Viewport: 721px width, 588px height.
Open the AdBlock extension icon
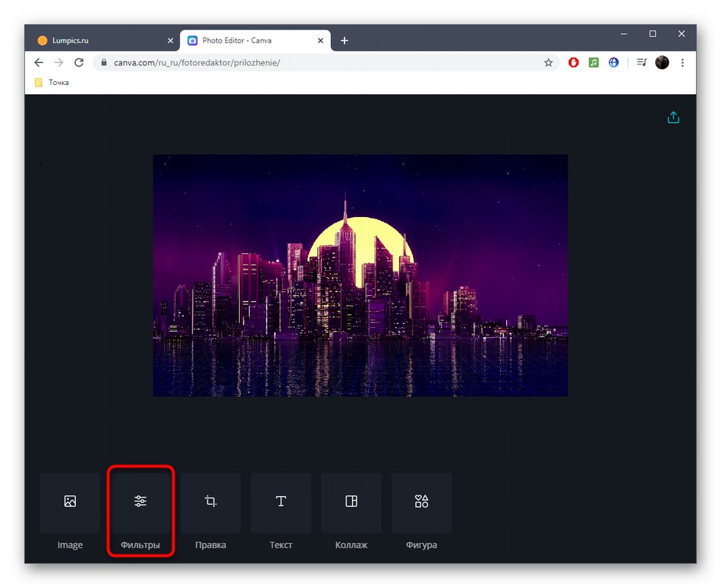(x=574, y=63)
